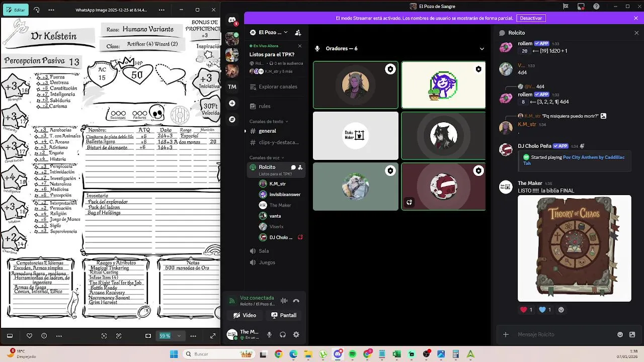Turn on camera with Video button

(245, 315)
